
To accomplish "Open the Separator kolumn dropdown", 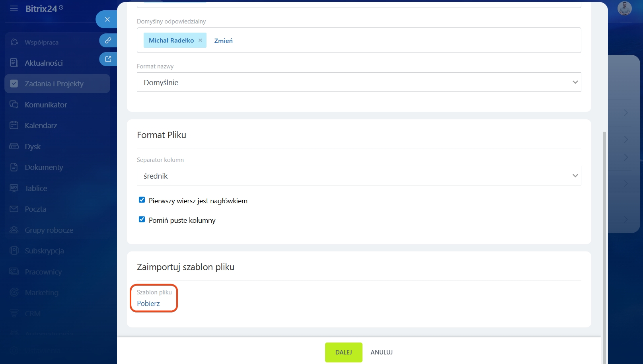I will coord(359,176).
